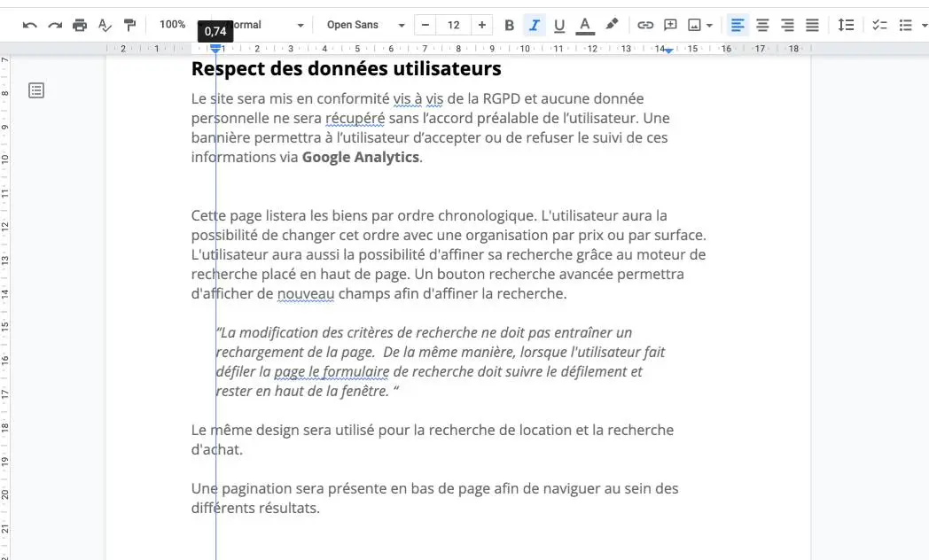Decrease font size with minus button
This screenshot has width=929, height=560.
tap(425, 25)
